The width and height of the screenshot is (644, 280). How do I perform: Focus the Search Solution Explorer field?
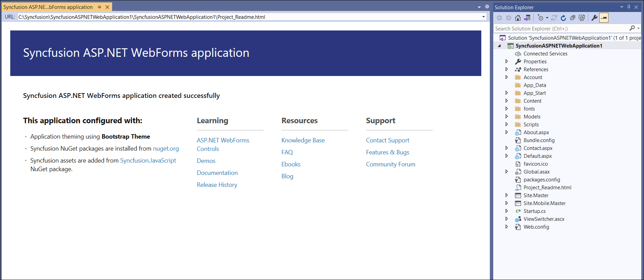tap(561, 28)
